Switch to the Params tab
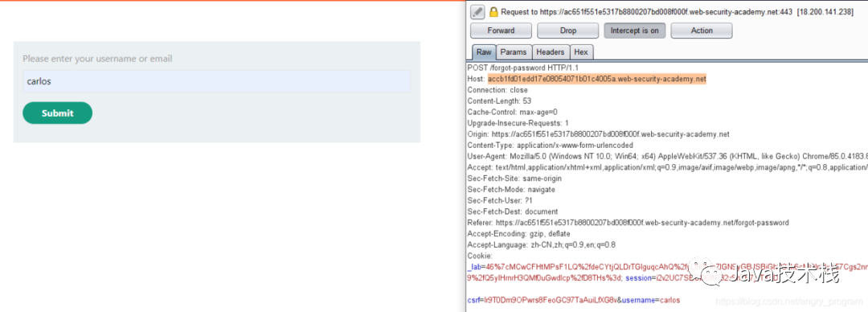 [x=514, y=52]
